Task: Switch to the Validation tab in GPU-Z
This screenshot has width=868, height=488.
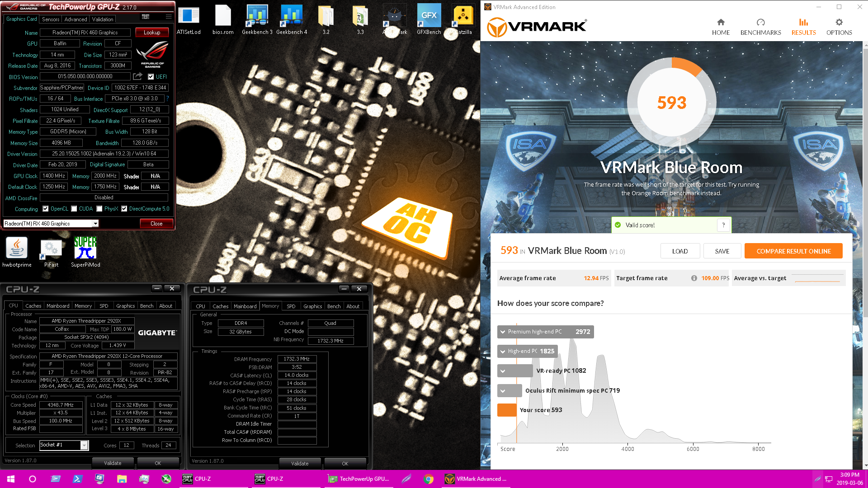Action: (103, 19)
